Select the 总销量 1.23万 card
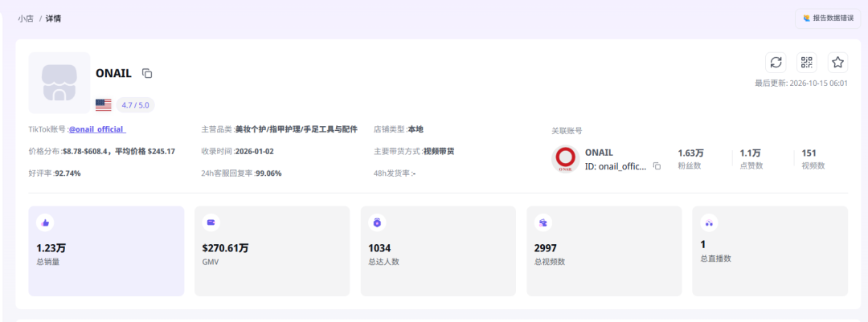Image resolution: width=868 pixels, height=322 pixels. point(106,251)
